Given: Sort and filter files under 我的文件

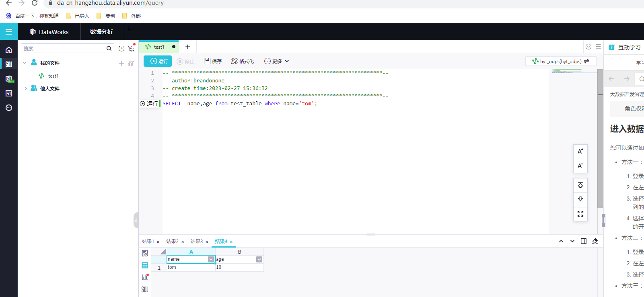Looking at the screenshot, I should [x=131, y=63].
